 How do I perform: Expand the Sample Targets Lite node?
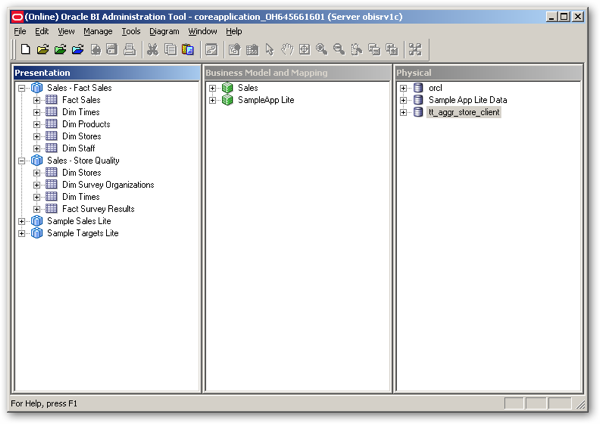[21, 233]
